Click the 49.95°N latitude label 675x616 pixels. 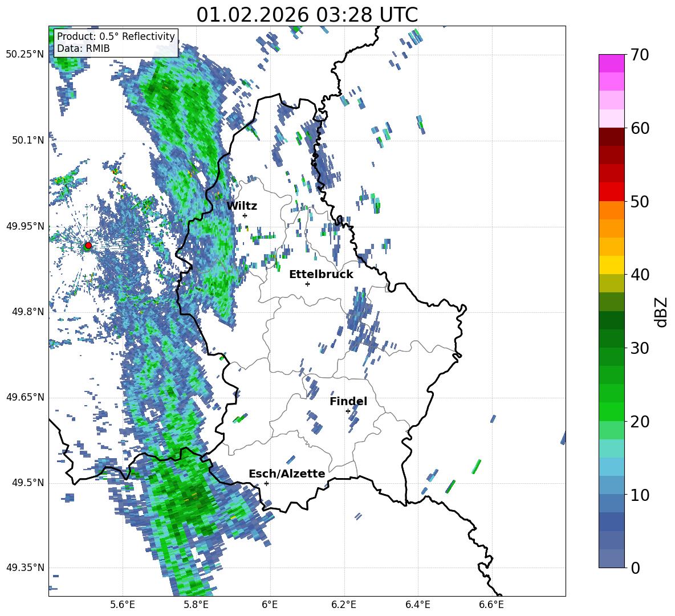click(x=25, y=226)
